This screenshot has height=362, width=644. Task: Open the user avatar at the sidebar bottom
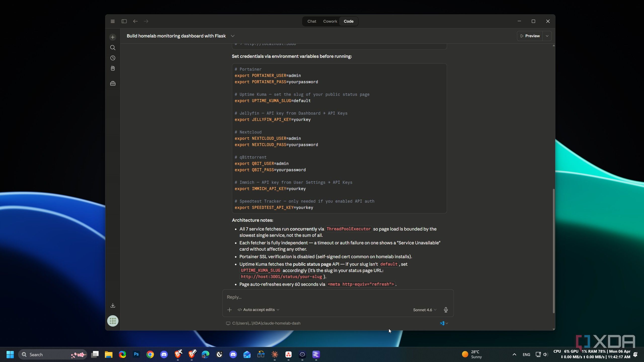coord(113,321)
